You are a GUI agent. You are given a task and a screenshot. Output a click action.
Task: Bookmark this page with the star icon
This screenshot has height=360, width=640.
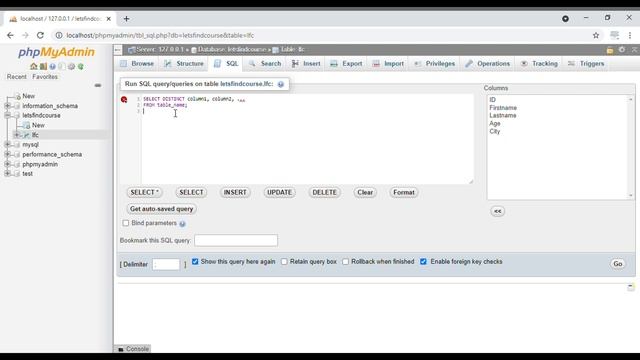596,36
